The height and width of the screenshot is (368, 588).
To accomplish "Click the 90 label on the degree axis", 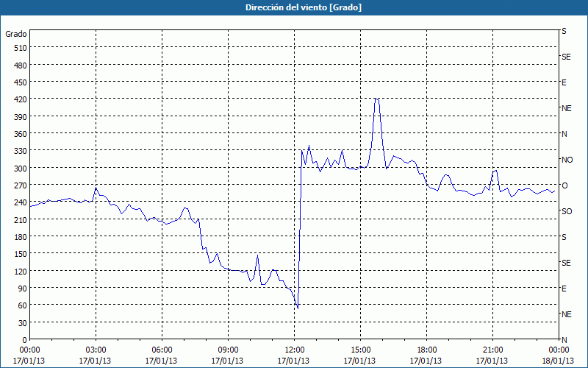I will [23, 289].
